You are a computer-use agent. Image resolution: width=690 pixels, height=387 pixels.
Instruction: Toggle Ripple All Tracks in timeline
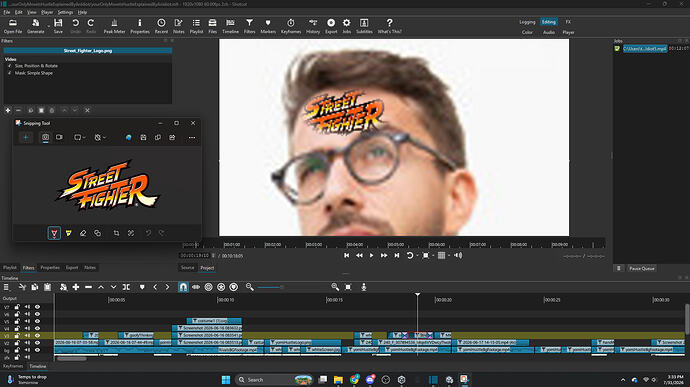click(221, 287)
